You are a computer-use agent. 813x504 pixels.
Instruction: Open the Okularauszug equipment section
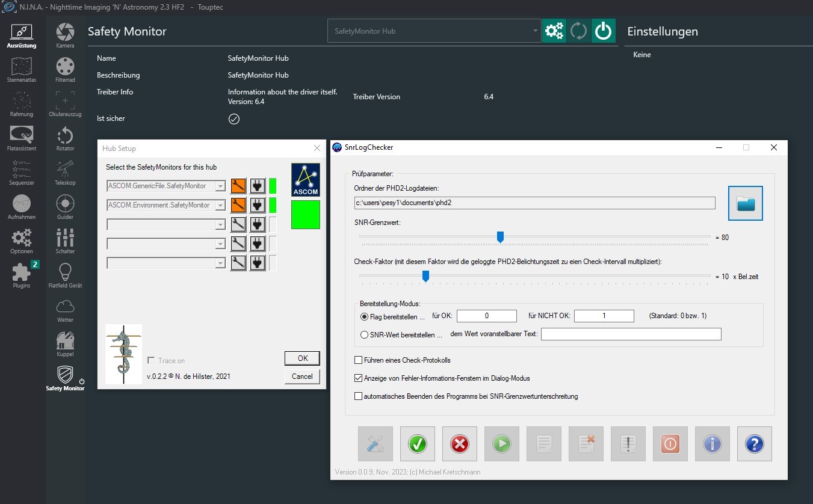[x=65, y=104]
